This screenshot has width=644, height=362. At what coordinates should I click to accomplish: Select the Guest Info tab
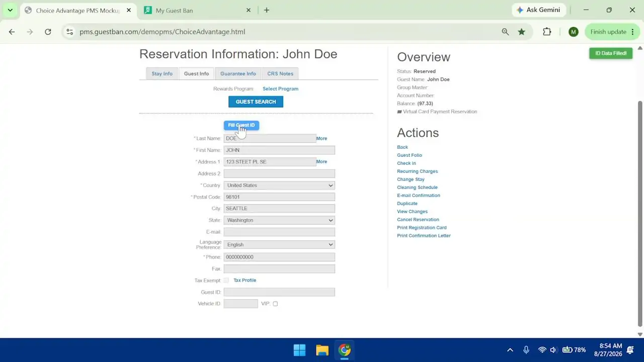tap(196, 74)
